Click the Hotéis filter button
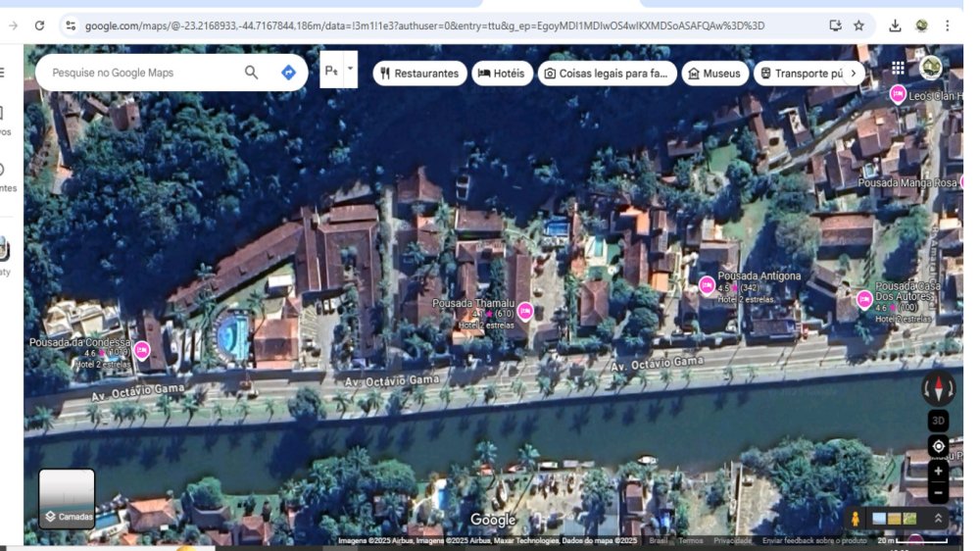The image size is (980, 551). [x=500, y=74]
